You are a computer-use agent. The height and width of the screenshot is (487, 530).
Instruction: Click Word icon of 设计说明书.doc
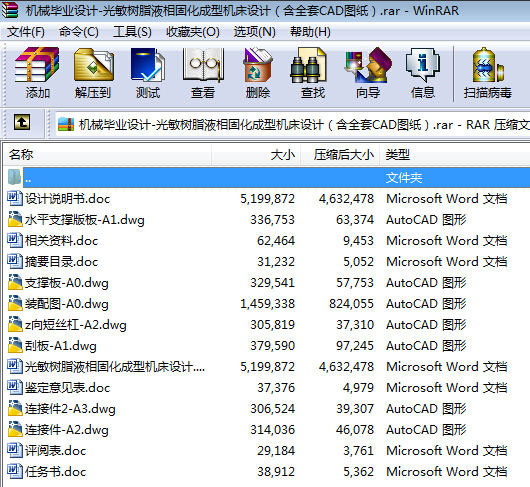15,198
